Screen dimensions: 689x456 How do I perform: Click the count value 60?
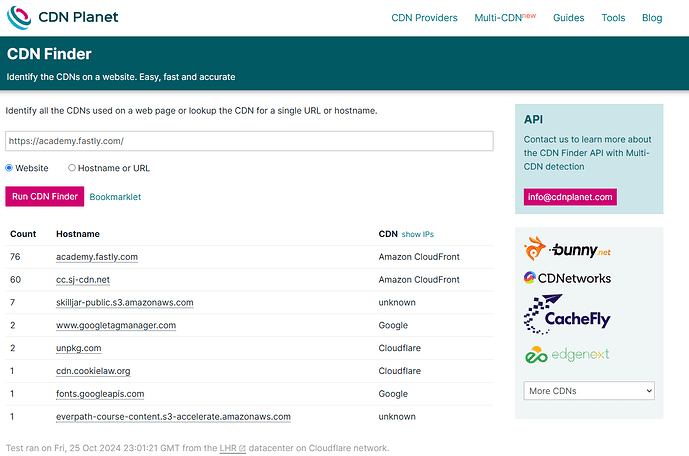click(15, 279)
